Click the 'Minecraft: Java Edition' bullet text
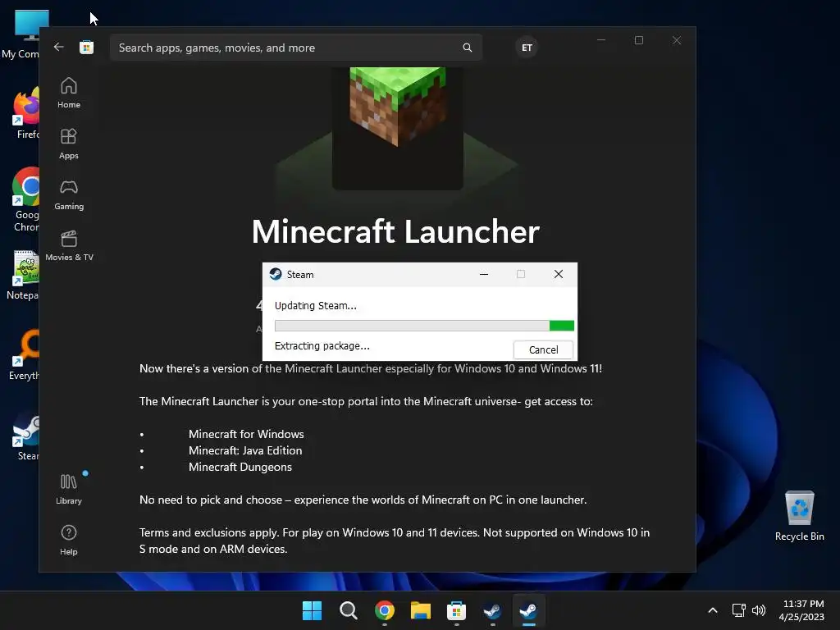 click(x=244, y=450)
